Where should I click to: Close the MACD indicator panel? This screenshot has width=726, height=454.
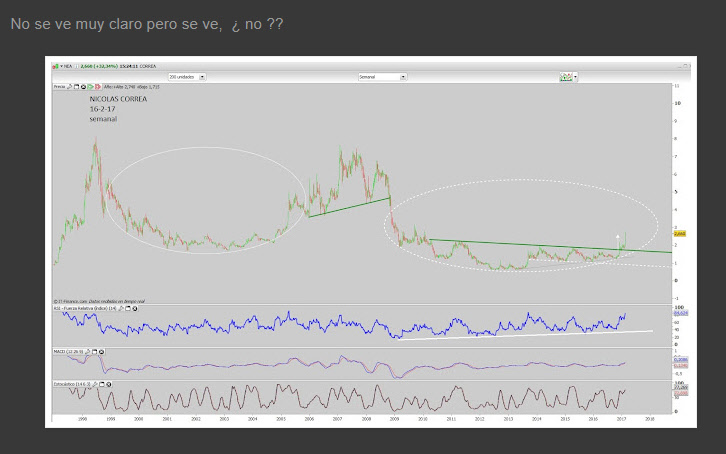click(101, 352)
